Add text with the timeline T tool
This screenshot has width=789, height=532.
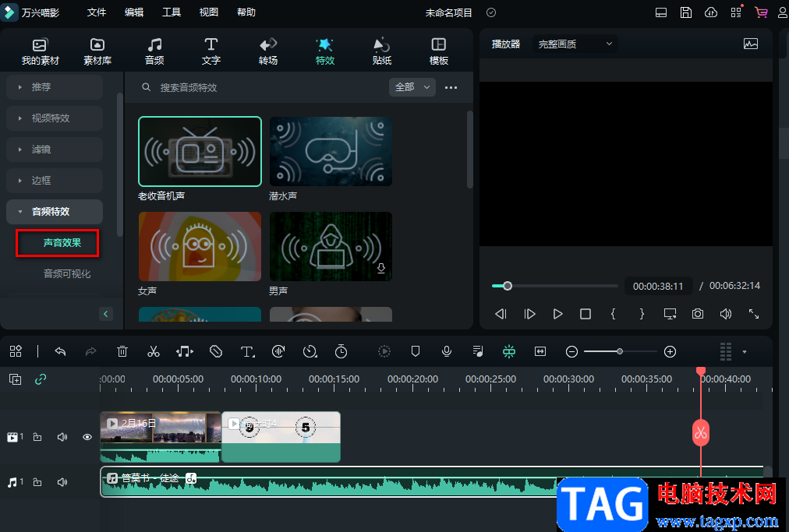[247, 351]
